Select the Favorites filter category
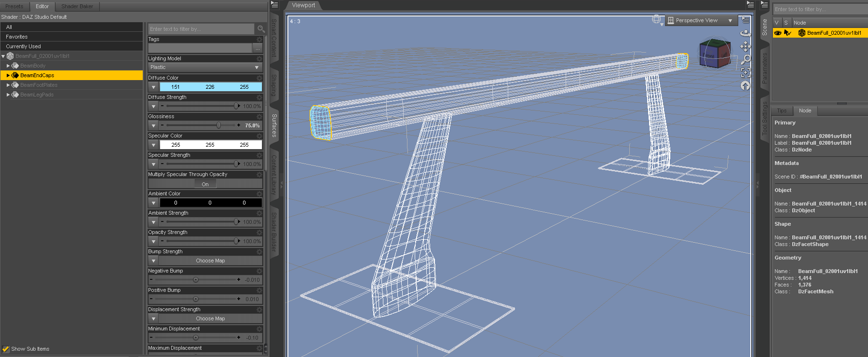The height and width of the screenshot is (357, 868). pos(71,37)
